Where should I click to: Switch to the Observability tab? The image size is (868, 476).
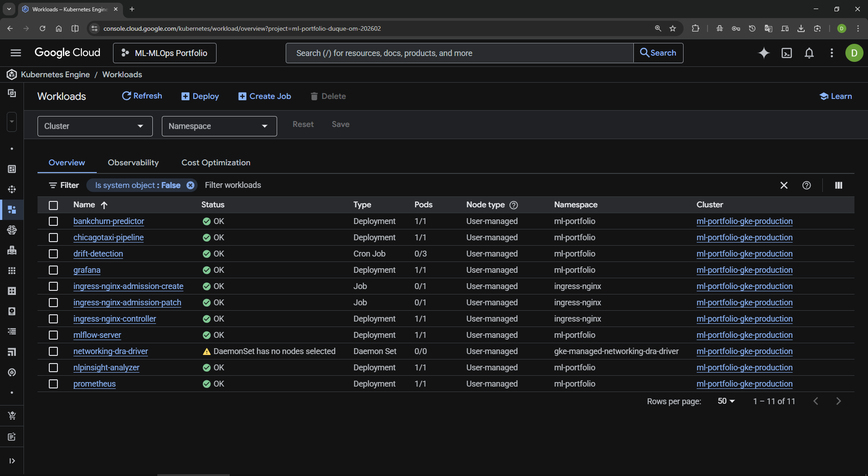pos(133,163)
